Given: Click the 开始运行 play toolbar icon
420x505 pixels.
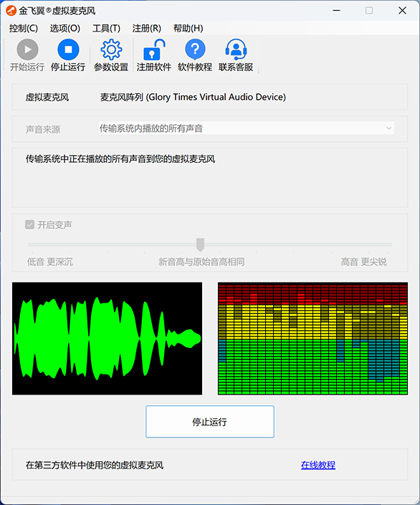Looking at the screenshot, I should [x=27, y=49].
